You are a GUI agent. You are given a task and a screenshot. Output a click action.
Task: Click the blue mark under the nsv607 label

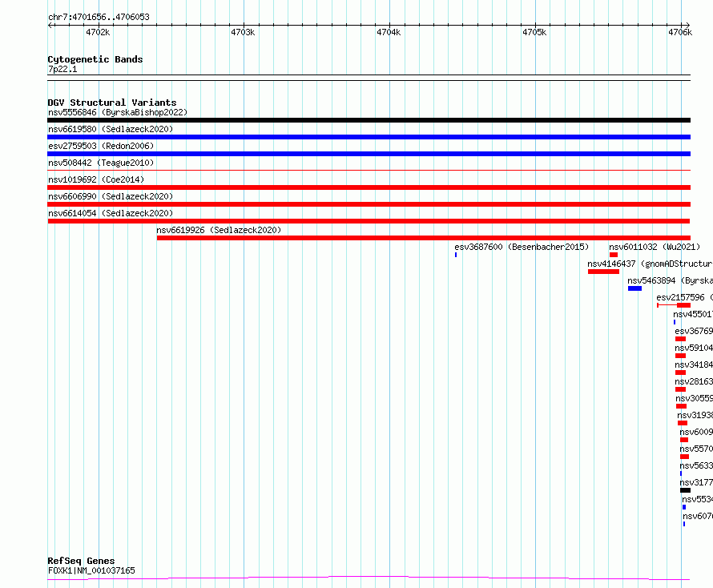[x=684, y=524]
